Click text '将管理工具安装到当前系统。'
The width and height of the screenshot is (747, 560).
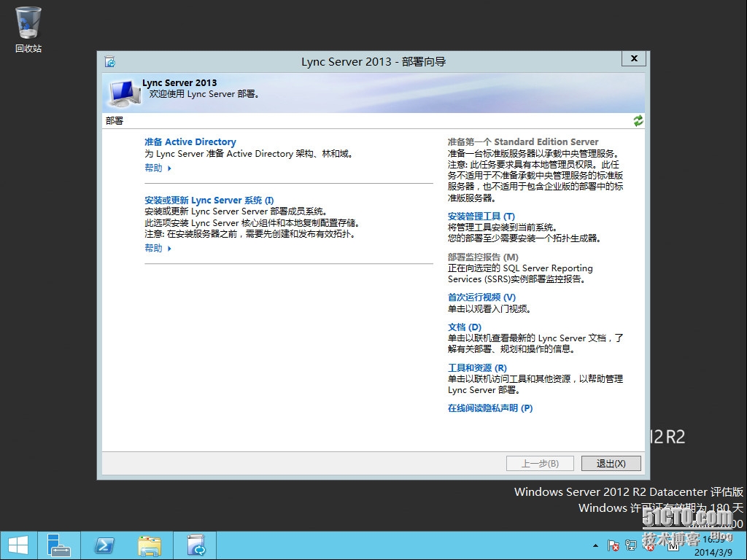[503, 227]
